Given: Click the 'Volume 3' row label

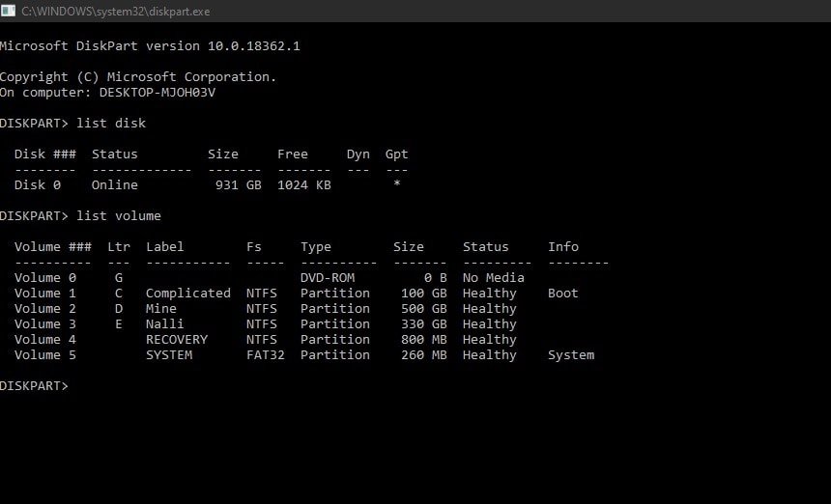Looking at the screenshot, I should click(45, 324).
